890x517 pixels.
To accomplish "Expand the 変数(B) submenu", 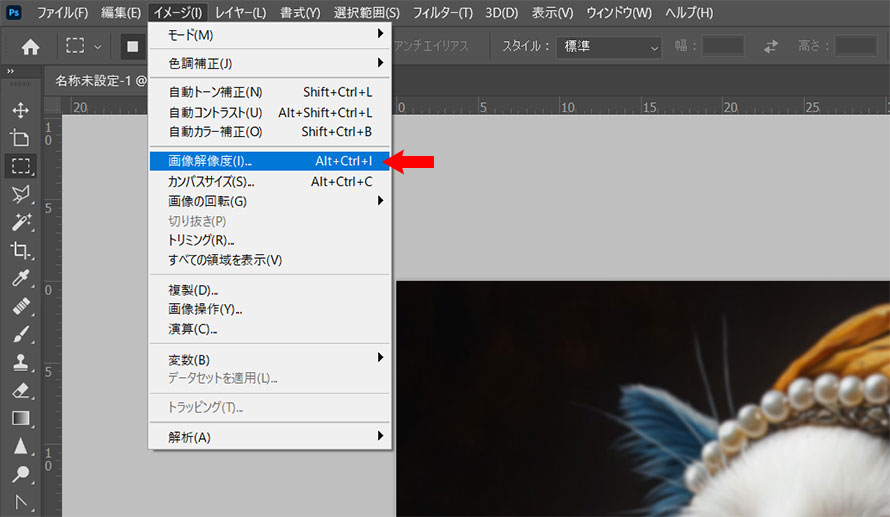I will 270,359.
